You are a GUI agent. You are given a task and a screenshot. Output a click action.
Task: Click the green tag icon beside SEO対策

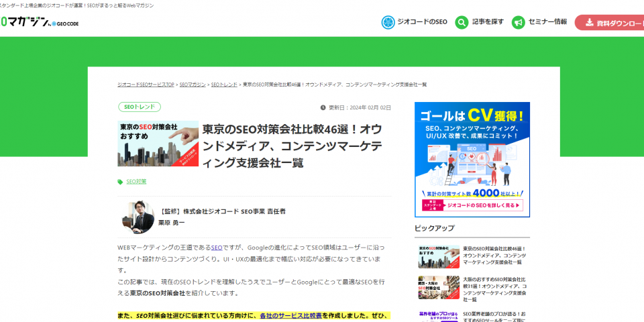120,182
